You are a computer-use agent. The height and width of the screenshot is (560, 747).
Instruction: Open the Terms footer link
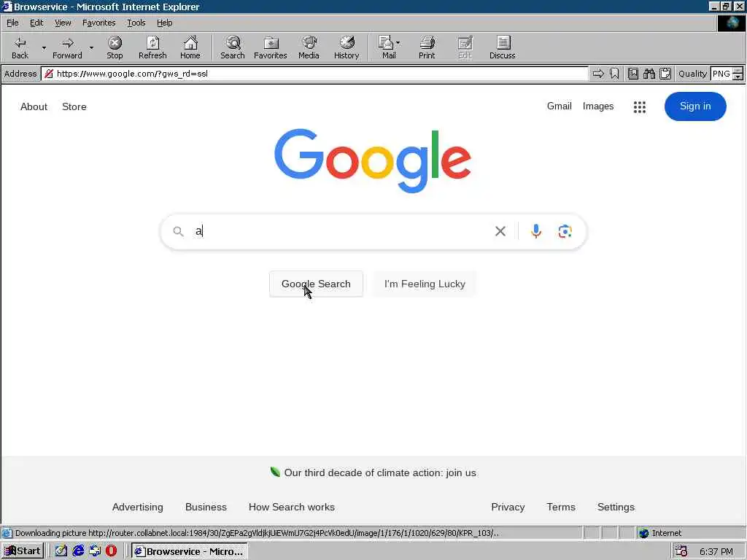click(x=561, y=507)
